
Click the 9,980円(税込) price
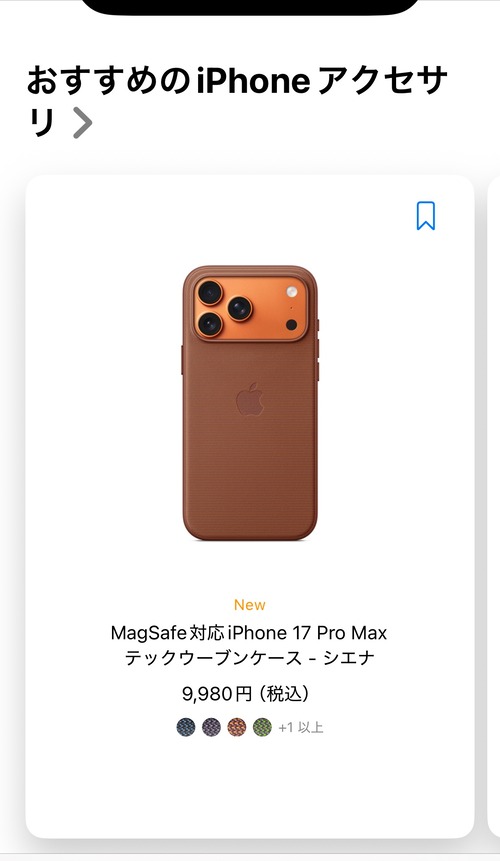coord(246,694)
